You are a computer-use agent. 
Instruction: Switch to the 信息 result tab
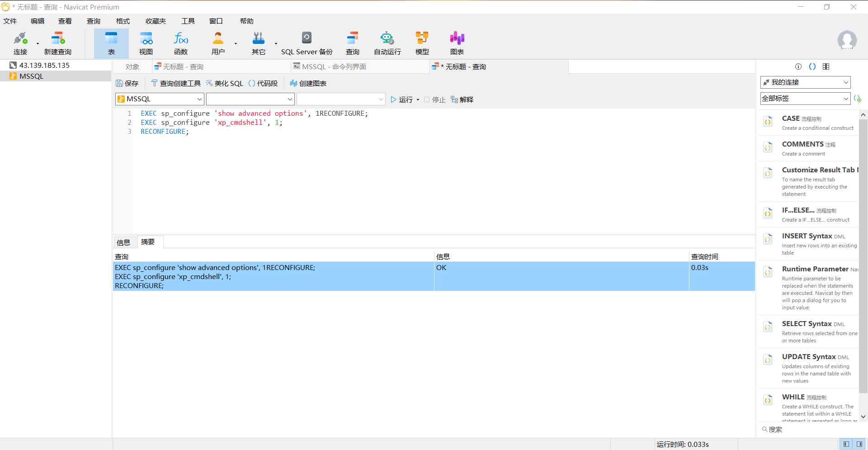(x=123, y=242)
